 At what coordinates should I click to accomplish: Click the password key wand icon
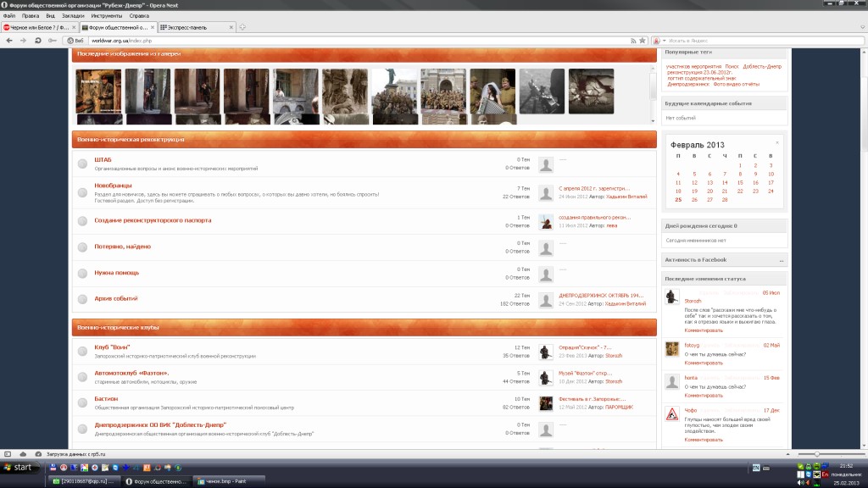tap(53, 40)
